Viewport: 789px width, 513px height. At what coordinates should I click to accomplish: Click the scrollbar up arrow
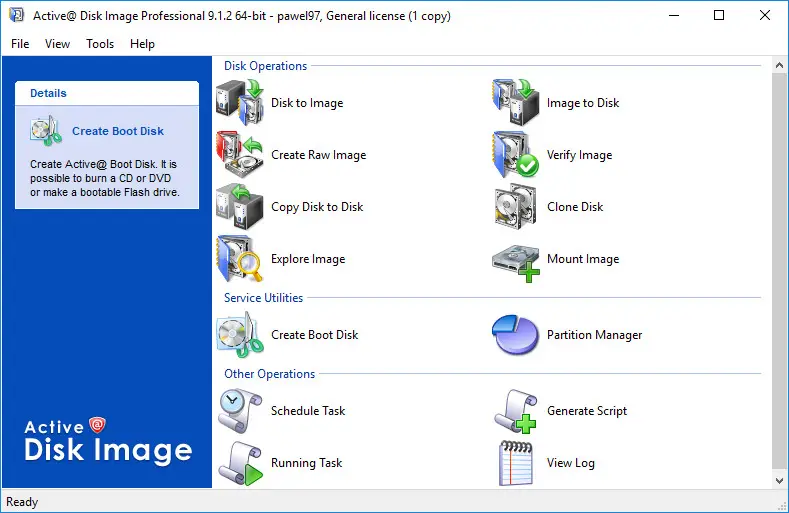tap(779, 65)
